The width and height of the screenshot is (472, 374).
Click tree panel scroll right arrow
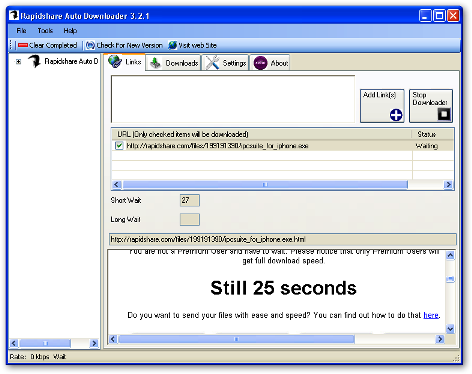coord(94,343)
